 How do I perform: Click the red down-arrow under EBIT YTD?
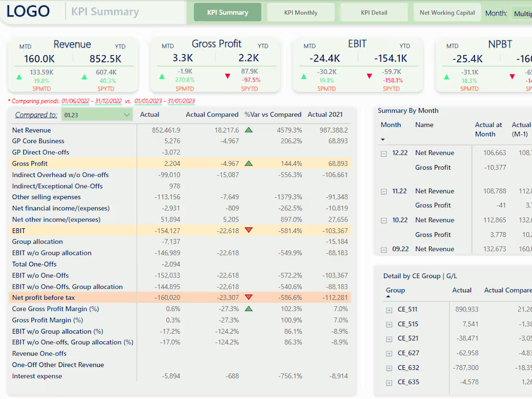pyautogui.click(x=369, y=75)
